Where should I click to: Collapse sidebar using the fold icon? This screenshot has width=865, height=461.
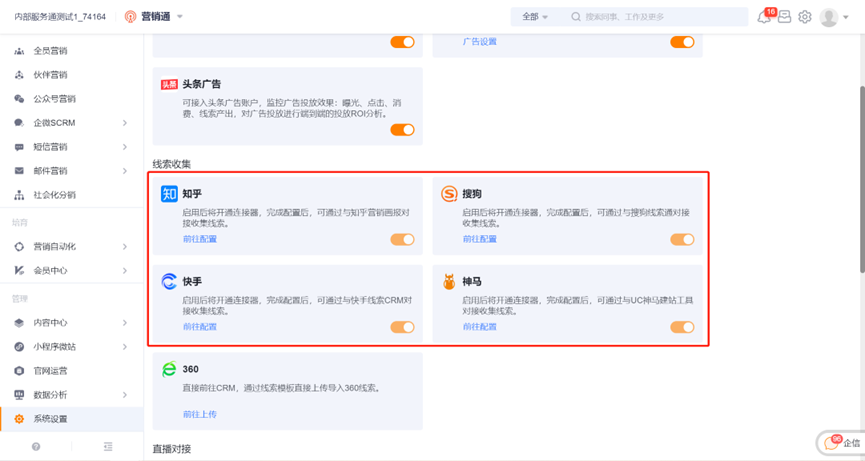point(108,447)
